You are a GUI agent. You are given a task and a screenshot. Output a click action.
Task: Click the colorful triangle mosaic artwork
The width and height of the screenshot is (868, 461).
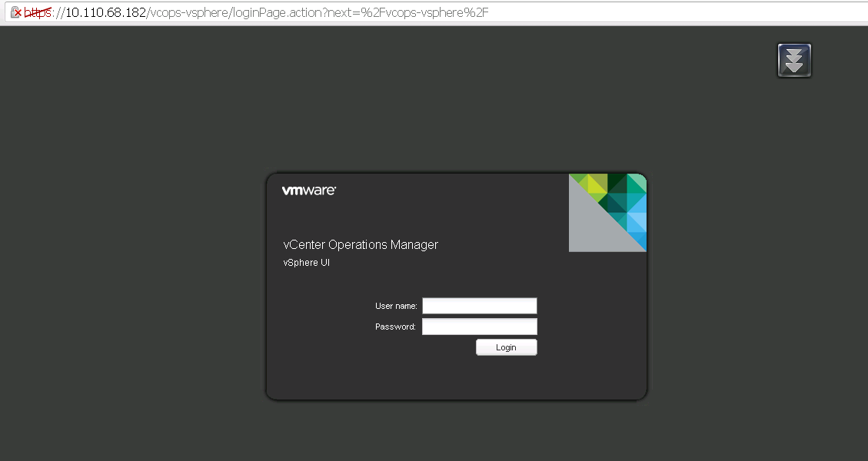tap(607, 213)
